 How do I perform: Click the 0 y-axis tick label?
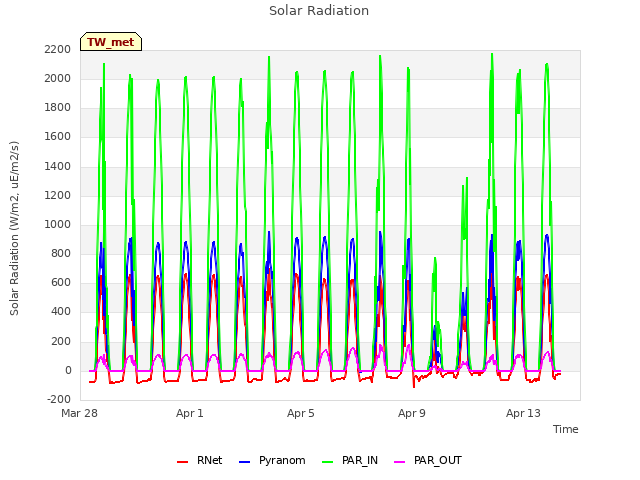click(68, 370)
